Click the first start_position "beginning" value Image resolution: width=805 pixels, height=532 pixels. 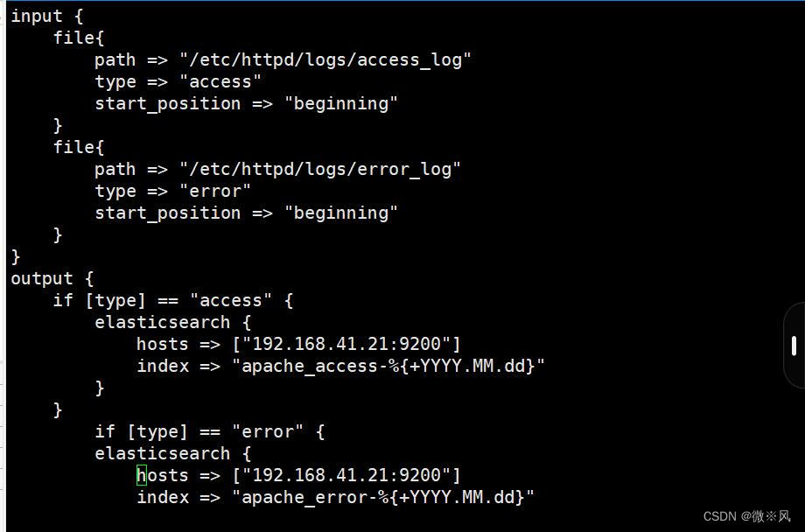[x=341, y=103]
